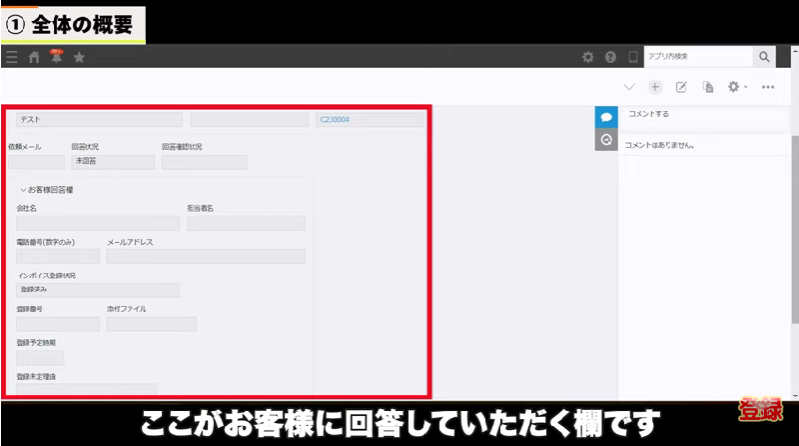Open the app settings gear dropdown
The height and width of the screenshot is (446, 799).
[x=737, y=87]
